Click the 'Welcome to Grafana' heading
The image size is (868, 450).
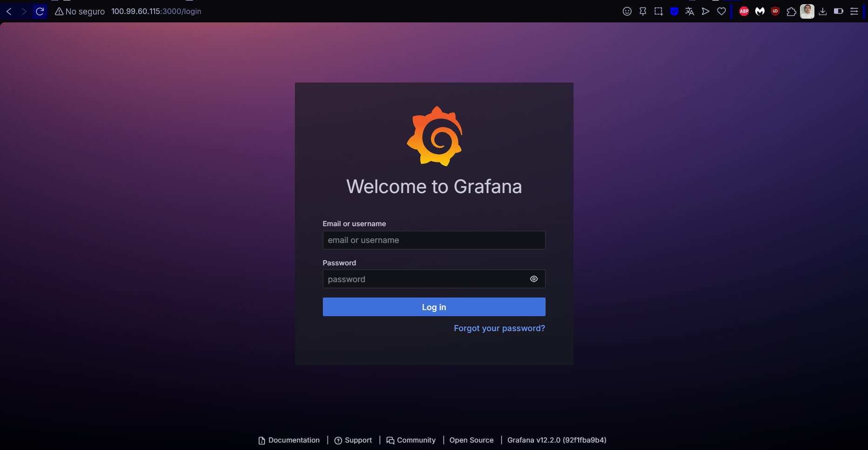click(x=434, y=187)
